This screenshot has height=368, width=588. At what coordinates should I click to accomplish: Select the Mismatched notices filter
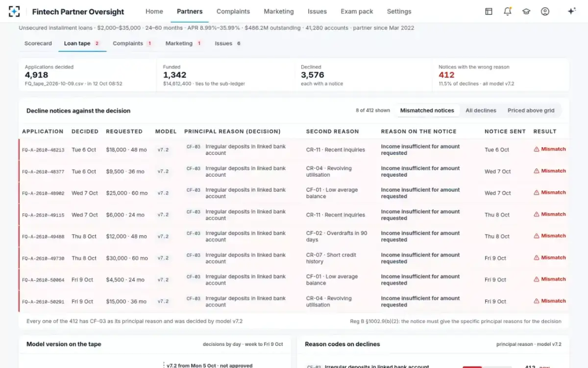pyautogui.click(x=427, y=110)
